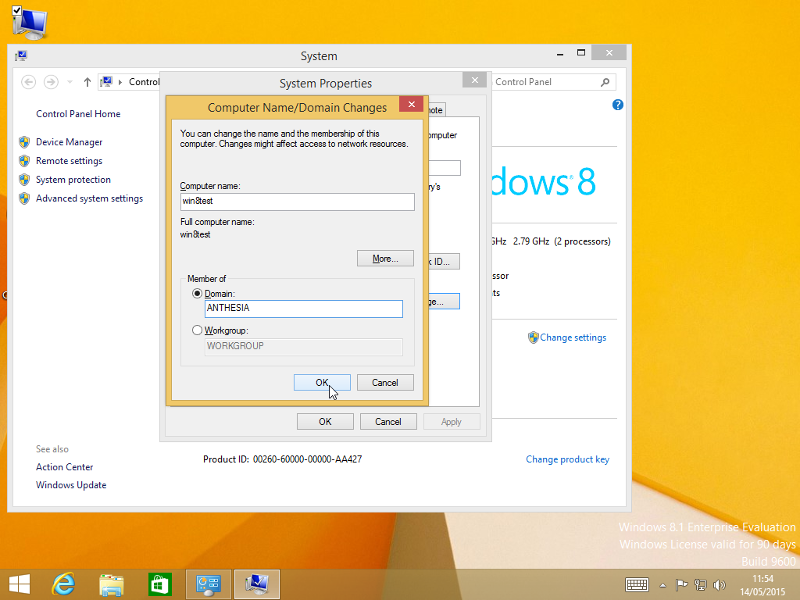The image size is (800, 600).
Task: Launch Internet Explorer from taskbar
Action: tap(64, 585)
